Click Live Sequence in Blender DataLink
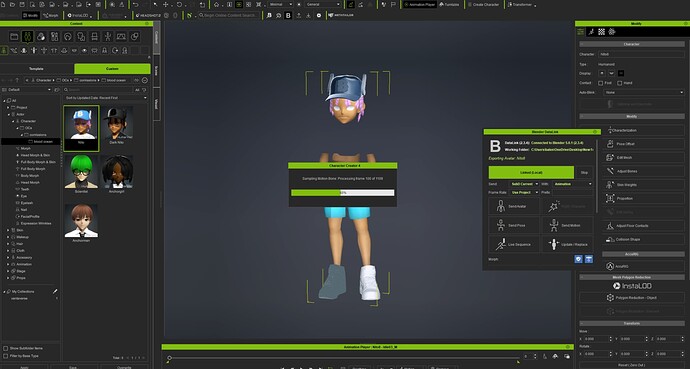Image resolution: width=690 pixels, height=369 pixels. [x=514, y=244]
